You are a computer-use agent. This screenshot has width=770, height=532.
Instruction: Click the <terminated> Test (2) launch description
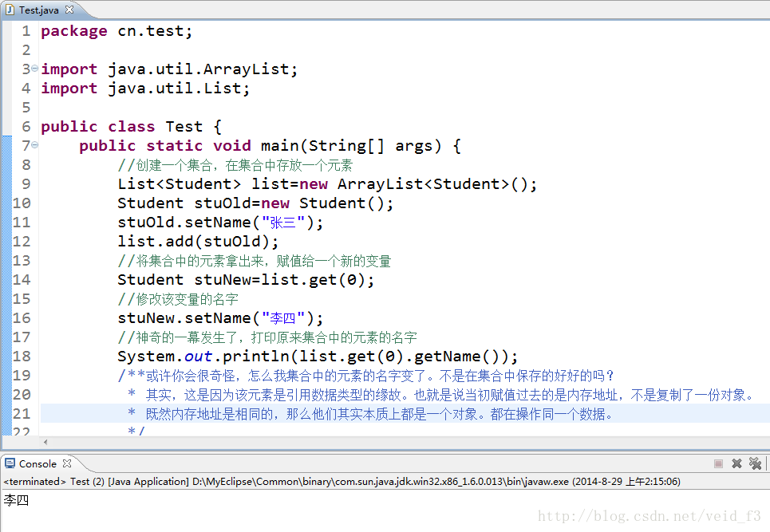click(342, 482)
